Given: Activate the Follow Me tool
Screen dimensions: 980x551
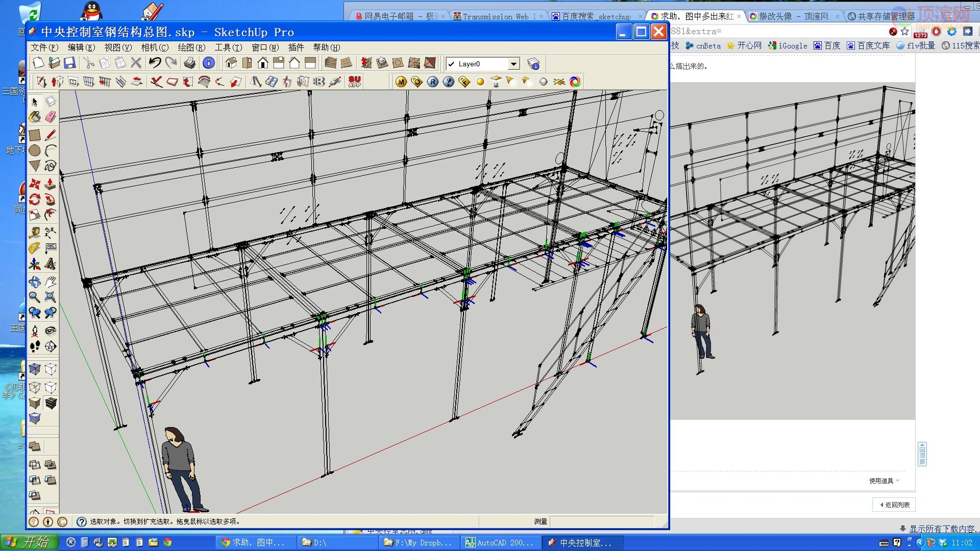Looking at the screenshot, I should 50,199.
